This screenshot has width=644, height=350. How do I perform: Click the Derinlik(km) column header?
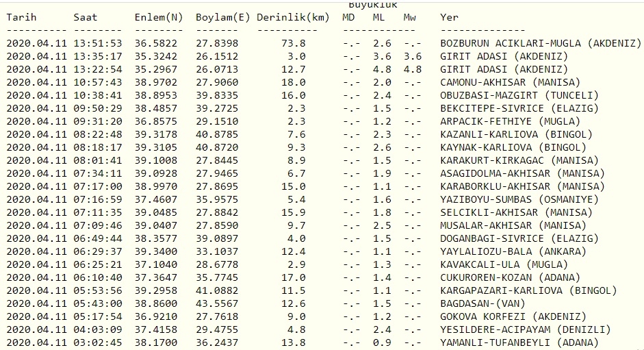[292, 17]
